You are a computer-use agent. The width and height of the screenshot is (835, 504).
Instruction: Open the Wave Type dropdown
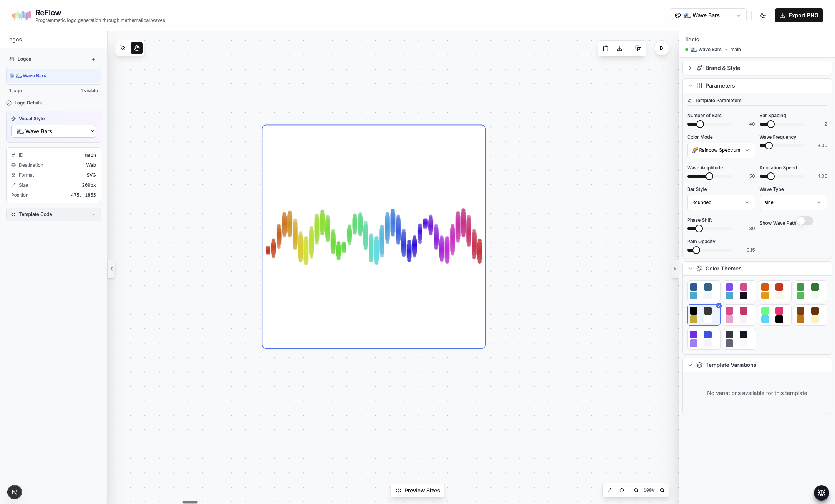[x=793, y=202]
